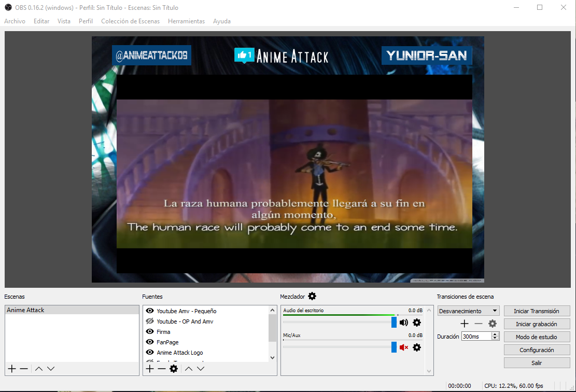Enable Modo de estudio

(537, 337)
